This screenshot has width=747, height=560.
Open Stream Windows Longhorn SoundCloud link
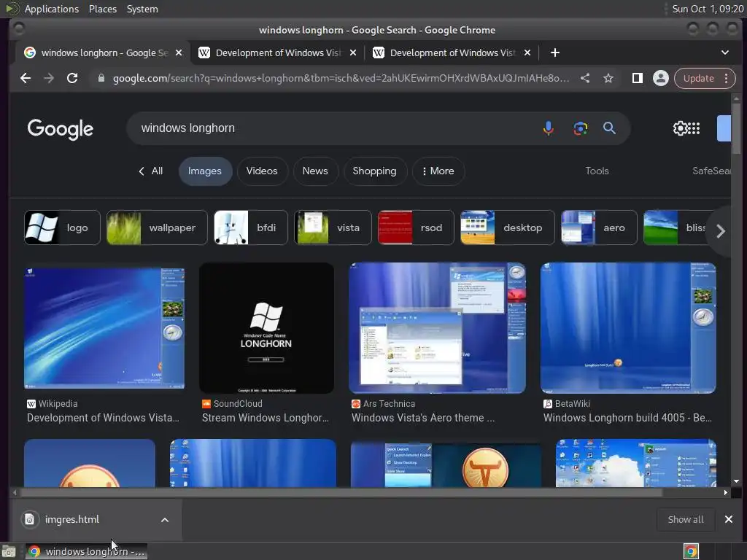(266, 418)
